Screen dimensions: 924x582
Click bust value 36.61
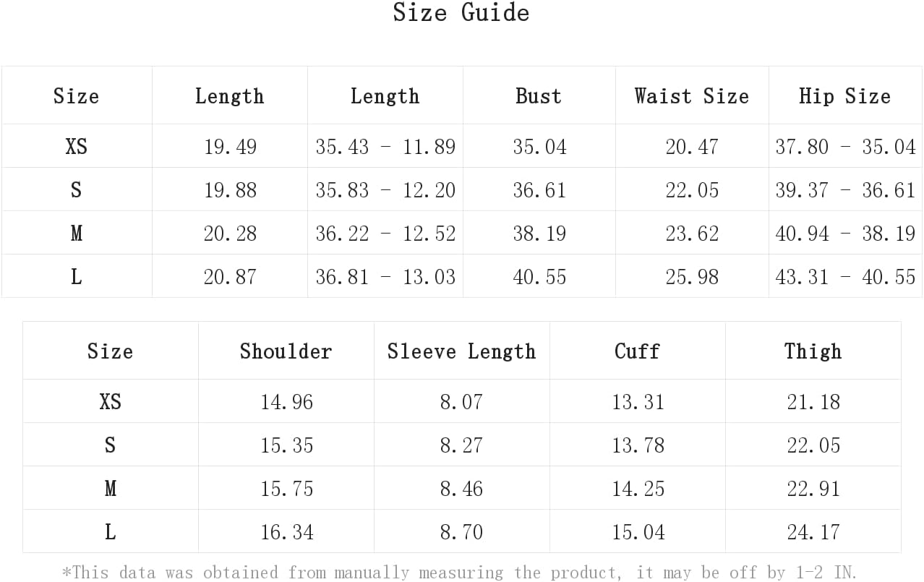pyautogui.click(x=539, y=190)
